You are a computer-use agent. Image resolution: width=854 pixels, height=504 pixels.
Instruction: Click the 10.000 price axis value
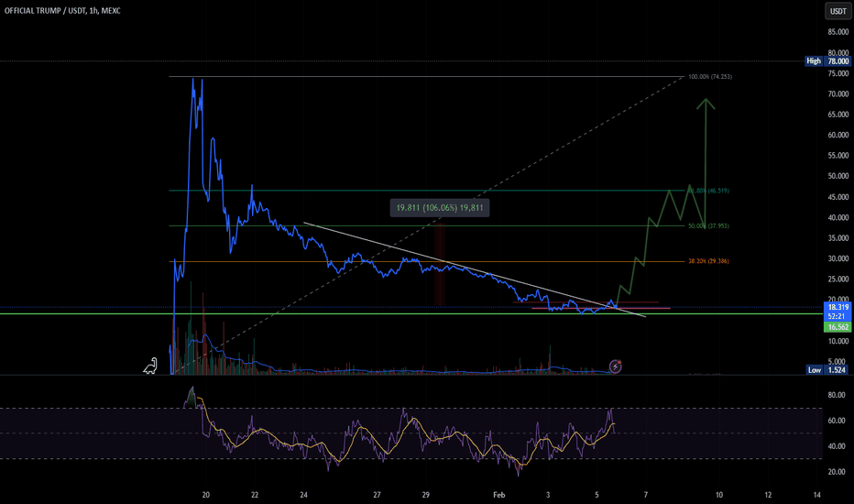pos(838,341)
